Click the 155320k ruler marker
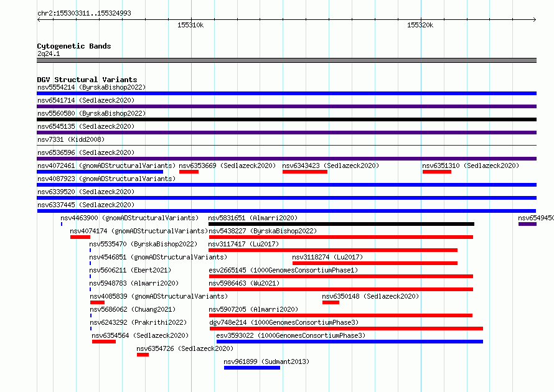Screen dimensions: 554x392 point(420,25)
